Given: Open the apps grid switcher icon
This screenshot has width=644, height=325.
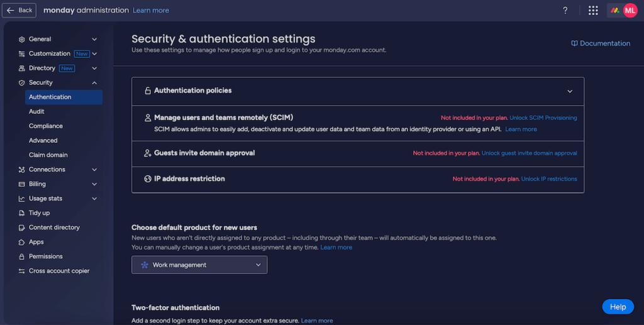Looking at the screenshot, I should (593, 11).
